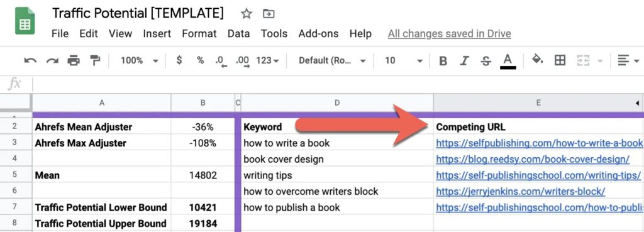Select row 3 header
Screen dimensions: 644x232
16,143
